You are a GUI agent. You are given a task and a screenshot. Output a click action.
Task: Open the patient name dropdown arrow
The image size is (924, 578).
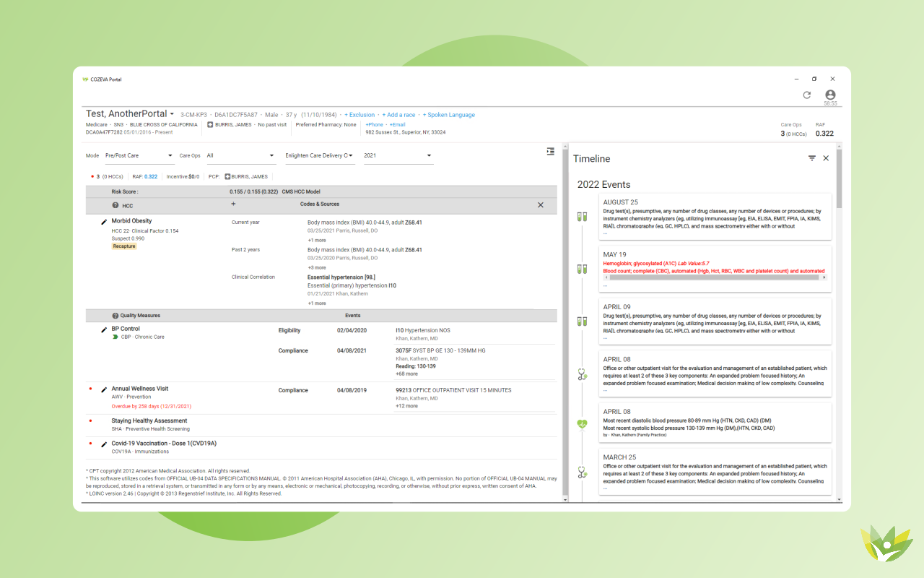[173, 114]
